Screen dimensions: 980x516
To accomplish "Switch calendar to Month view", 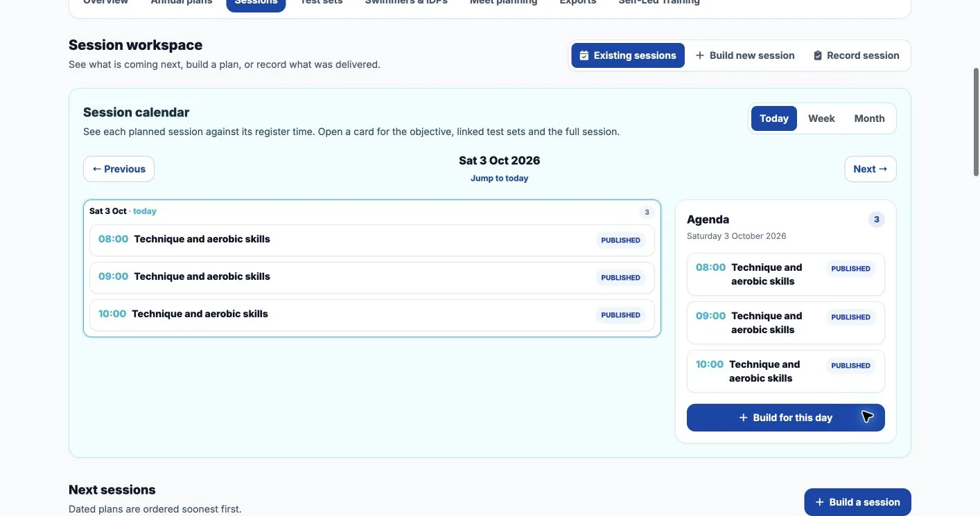I will coord(869,118).
